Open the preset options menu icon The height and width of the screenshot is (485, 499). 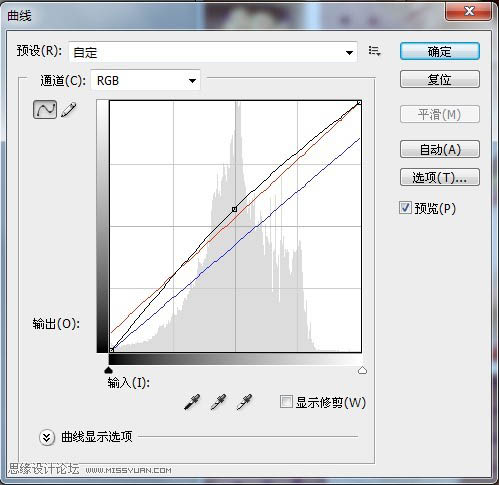coord(375,51)
